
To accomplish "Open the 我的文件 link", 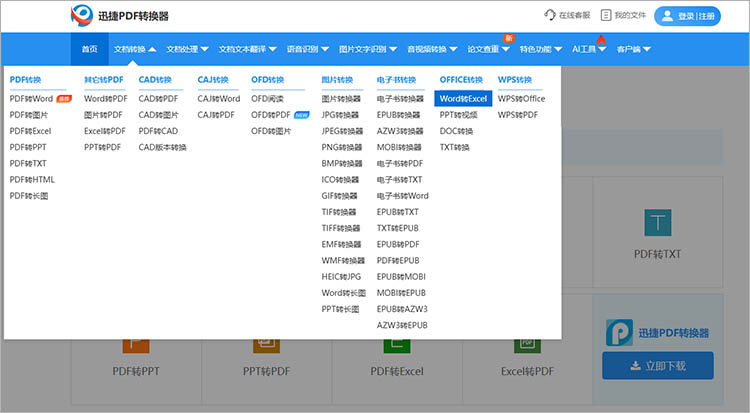I will [623, 15].
